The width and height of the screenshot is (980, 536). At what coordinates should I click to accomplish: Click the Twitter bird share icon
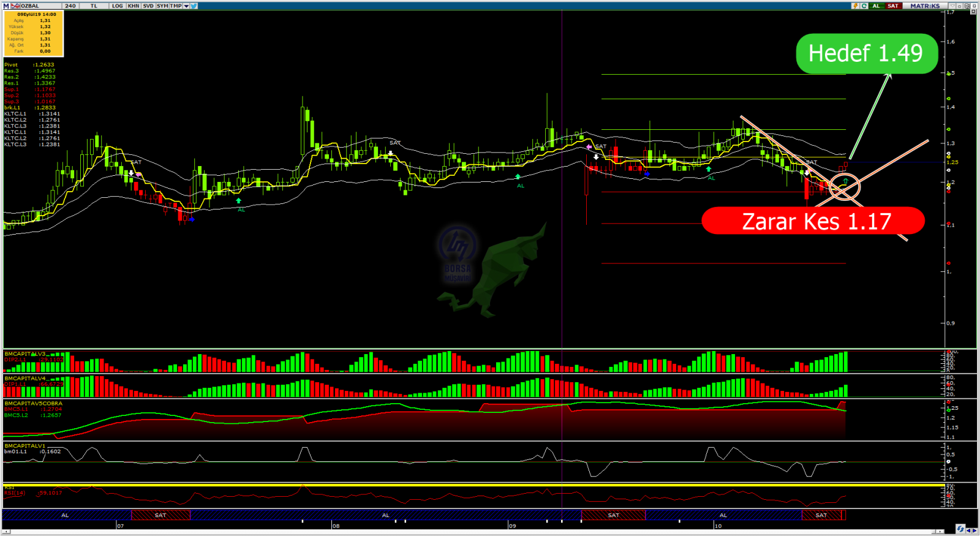tap(194, 6)
